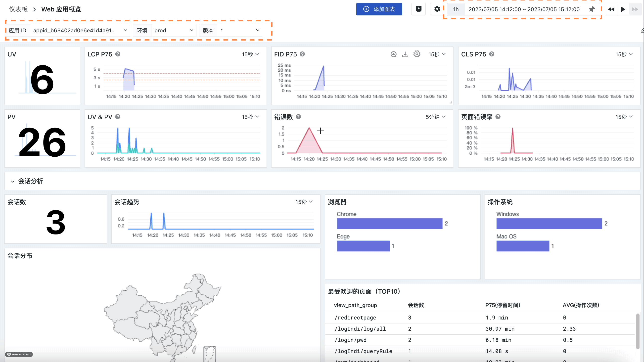This screenshot has height=362, width=644.
Task: Click the date range 2023/07/05 14:12:00 field
Action: click(x=524, y=9)
